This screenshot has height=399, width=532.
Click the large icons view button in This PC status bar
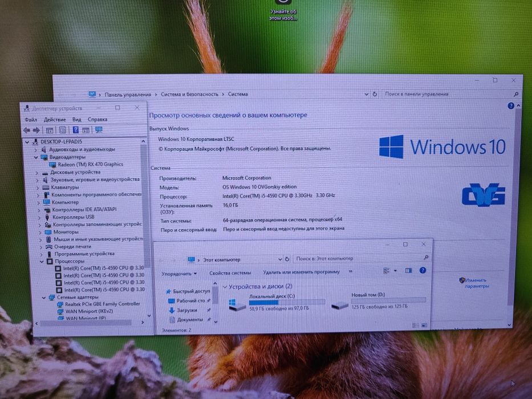424,325
